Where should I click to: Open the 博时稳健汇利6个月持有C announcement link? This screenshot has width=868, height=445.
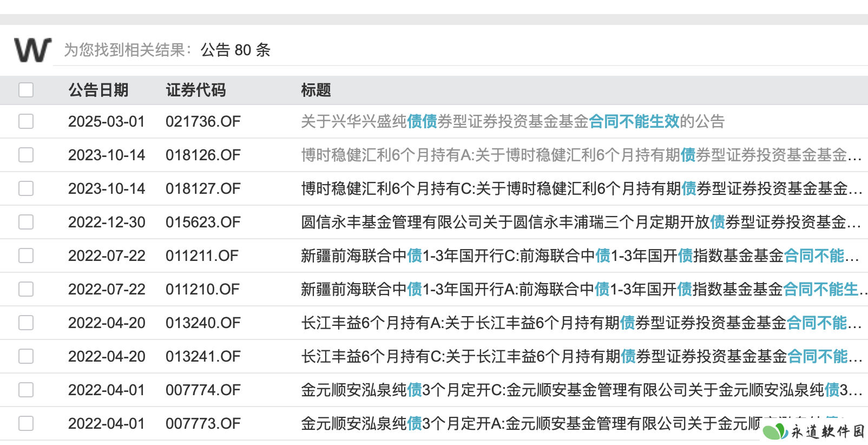click(x=581, y=188)
